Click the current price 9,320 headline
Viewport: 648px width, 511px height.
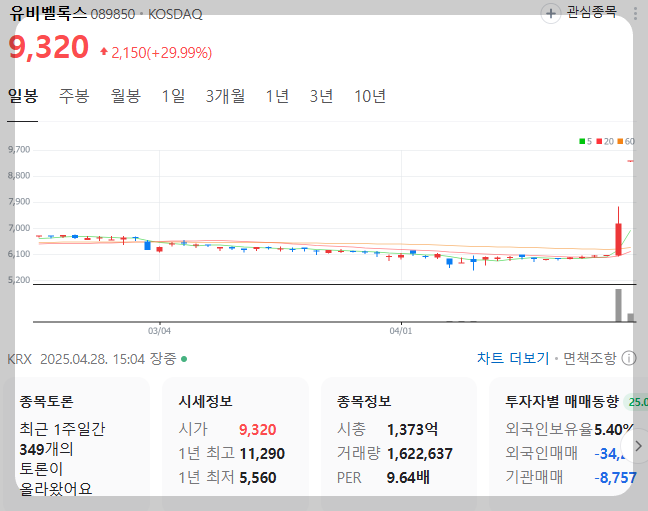(48, 47)
